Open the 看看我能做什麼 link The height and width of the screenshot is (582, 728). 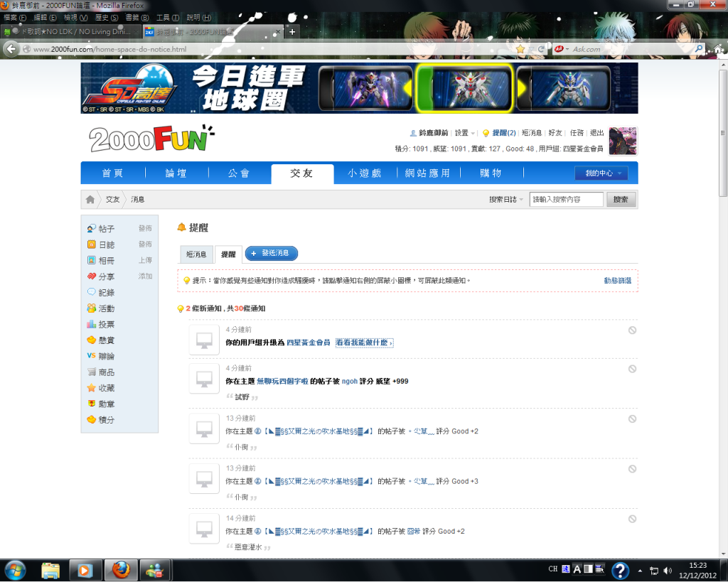click(x=364, y=343)
